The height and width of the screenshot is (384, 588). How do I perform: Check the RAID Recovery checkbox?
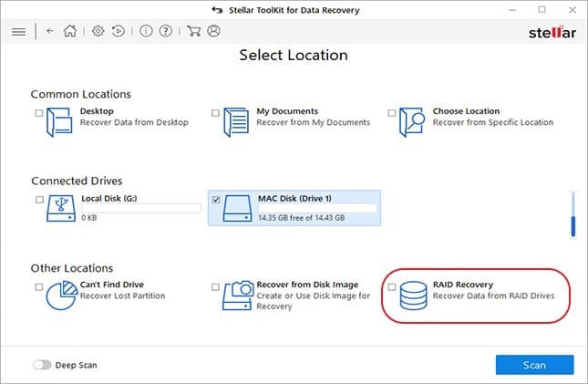point(391,286)
